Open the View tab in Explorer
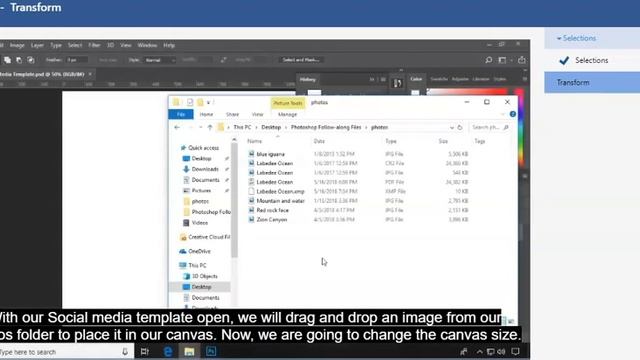The height and width of the screenshot is (360, 640). point(258,114)
